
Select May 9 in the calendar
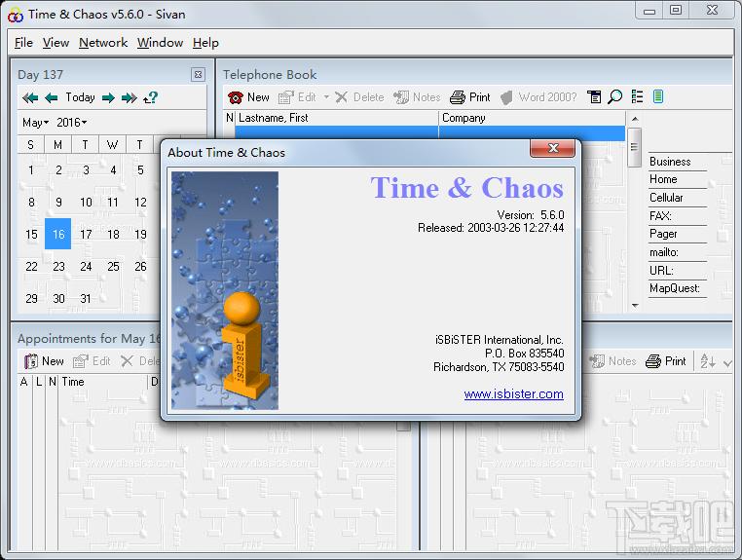(x=58, y=203)
